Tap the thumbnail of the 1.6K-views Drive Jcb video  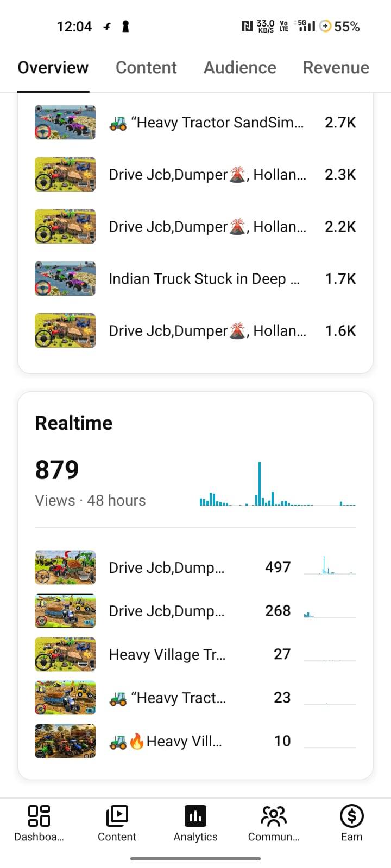point(65,330)
